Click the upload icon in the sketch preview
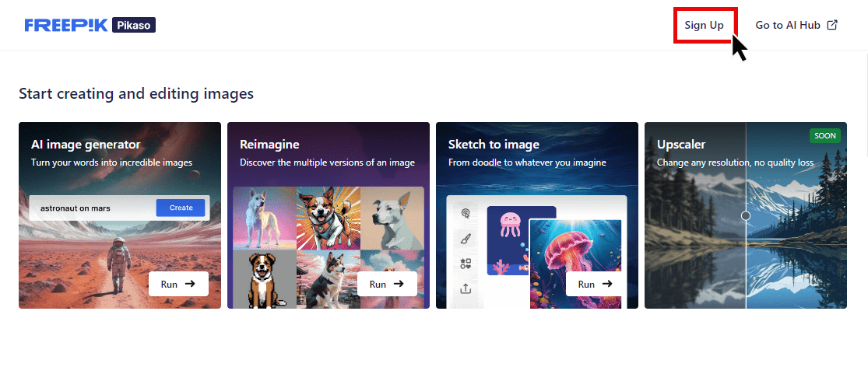This screenshot has height=388, width=868. 466,288
